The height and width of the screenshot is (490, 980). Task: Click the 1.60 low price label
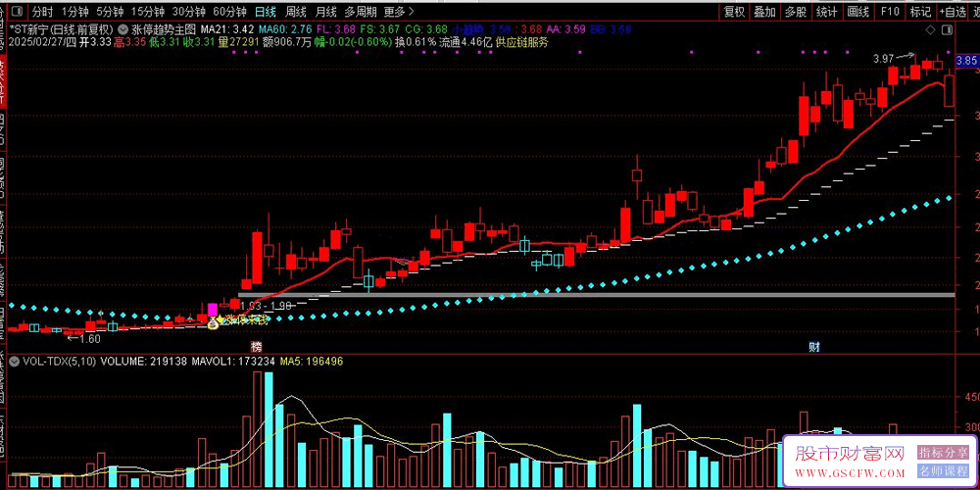(91, 338)
